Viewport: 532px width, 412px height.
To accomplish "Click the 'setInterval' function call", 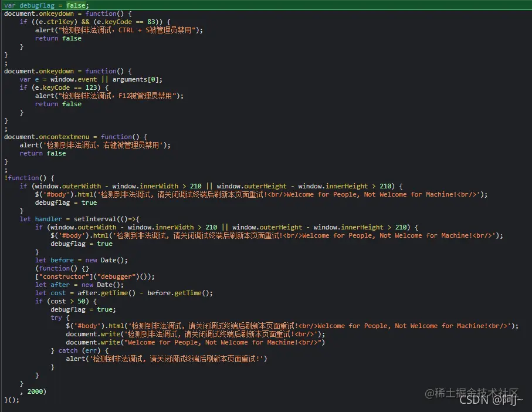I will 95,219.
